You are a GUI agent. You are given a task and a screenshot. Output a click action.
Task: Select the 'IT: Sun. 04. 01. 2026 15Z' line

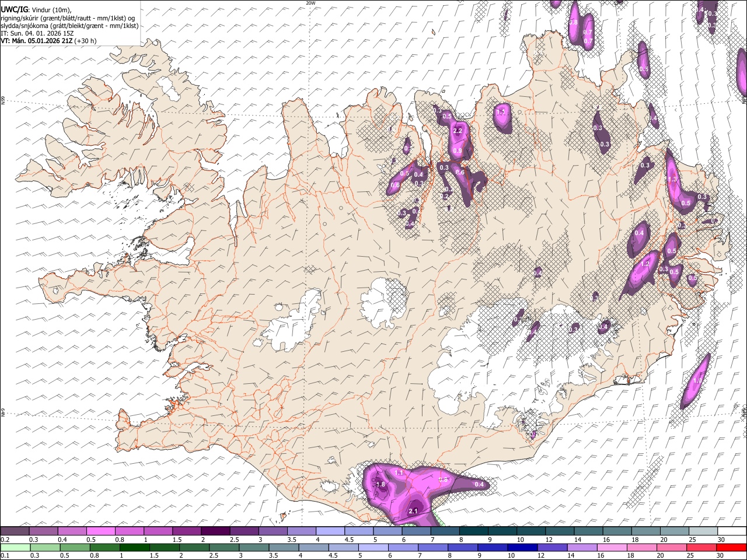pos(37,33)
